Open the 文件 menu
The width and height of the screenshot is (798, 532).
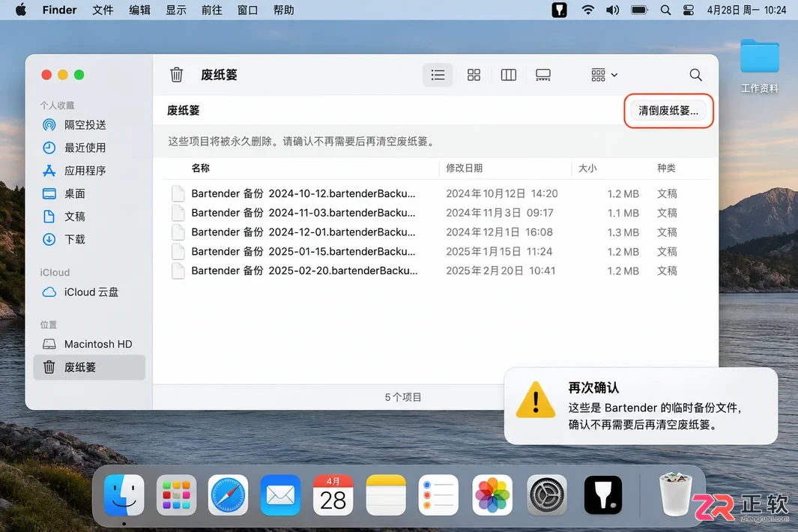click(103, 10)
